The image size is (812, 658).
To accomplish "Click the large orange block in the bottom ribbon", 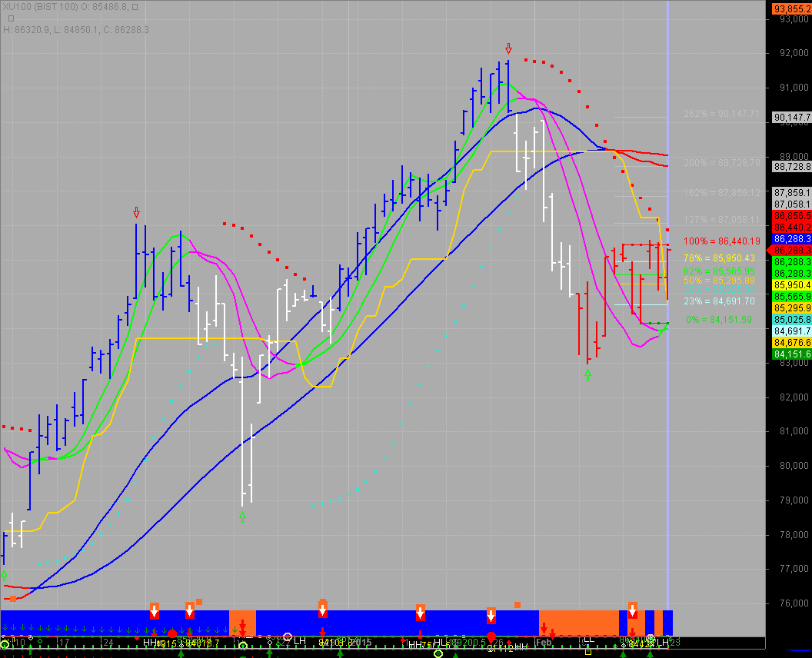I will 578,621.
